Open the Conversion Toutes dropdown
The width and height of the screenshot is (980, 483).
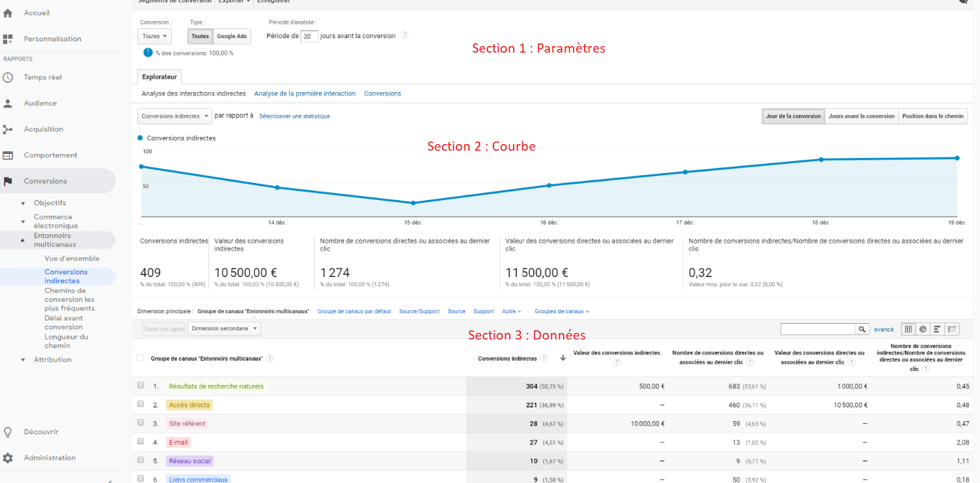tap(155, 36)
